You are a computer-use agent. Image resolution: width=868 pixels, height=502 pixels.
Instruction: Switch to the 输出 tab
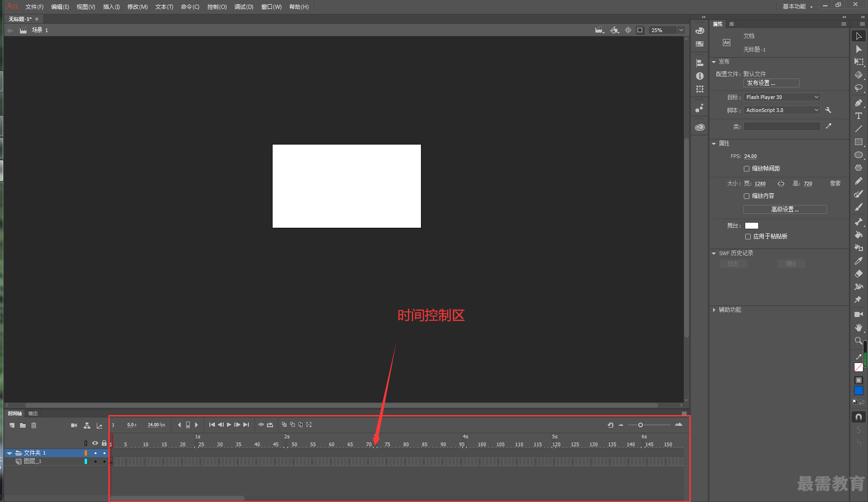33,413
